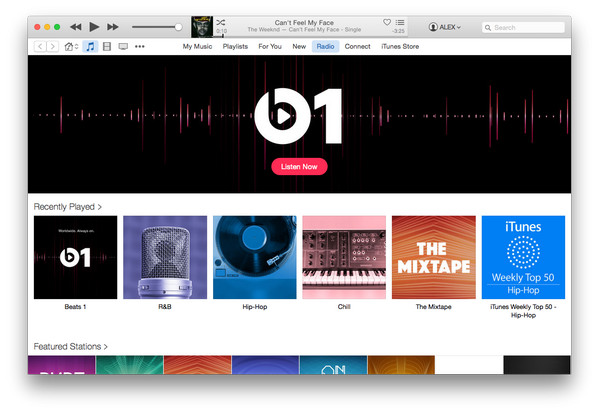This screenshot has width=599, height=414.
Task: Open the home sharing library dropdown
Action: point(71,47)
